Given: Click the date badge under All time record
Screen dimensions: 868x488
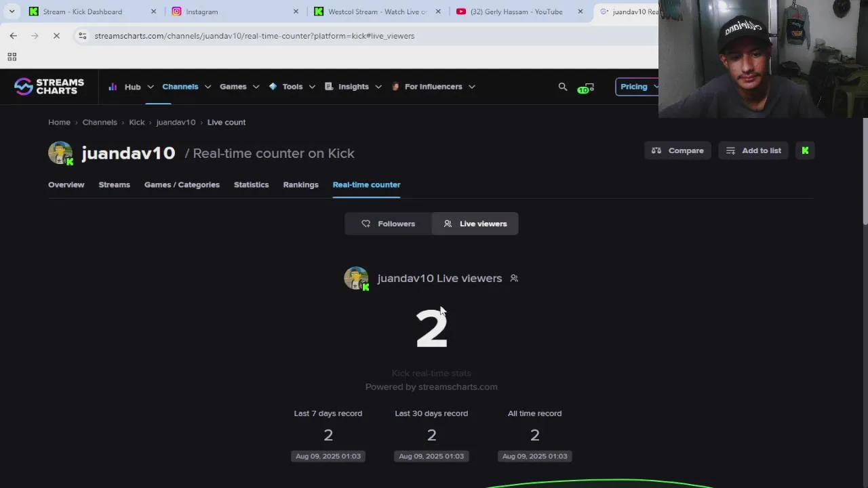Looking at the screenshot, I should coord(534,456).
